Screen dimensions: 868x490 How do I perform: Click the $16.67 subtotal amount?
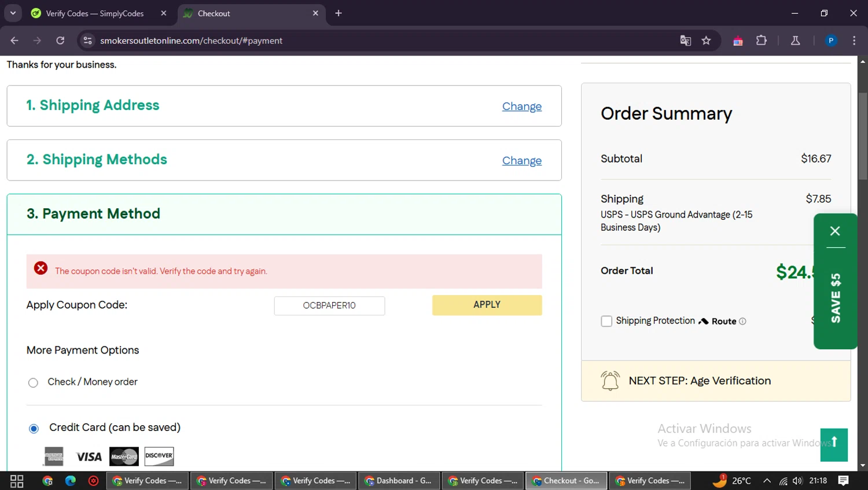pos(816,159)
